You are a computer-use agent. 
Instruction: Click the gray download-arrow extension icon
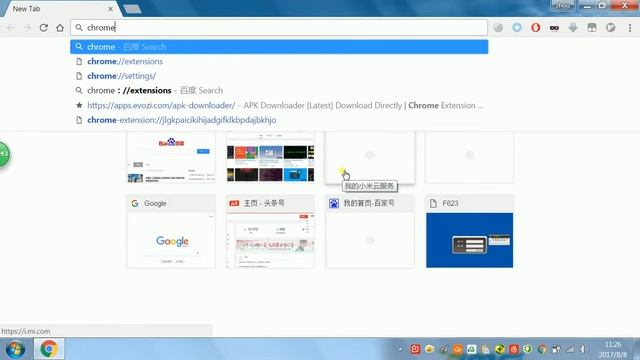(573, 27)
